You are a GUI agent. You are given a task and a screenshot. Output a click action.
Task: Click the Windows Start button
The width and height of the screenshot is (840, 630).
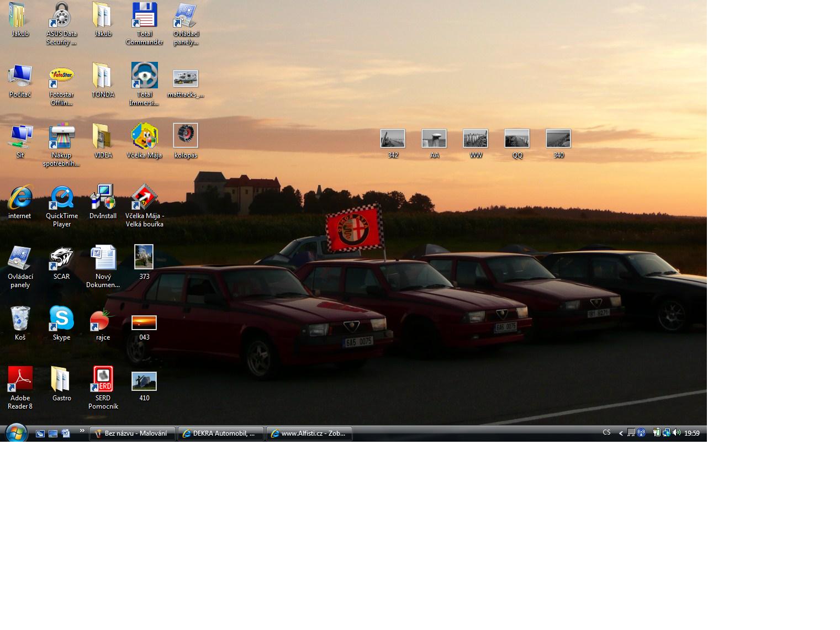[16, 433]
